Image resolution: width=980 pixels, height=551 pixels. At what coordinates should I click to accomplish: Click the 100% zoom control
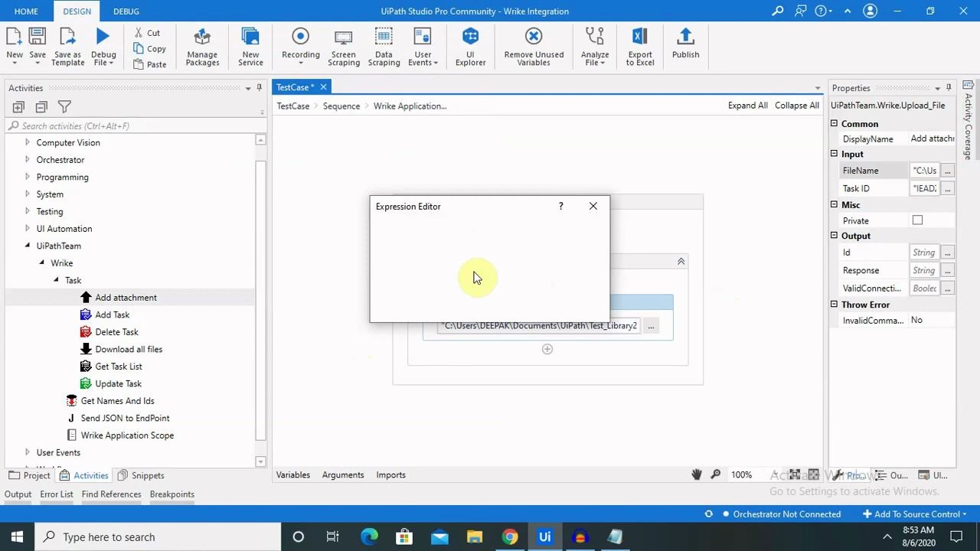pyautogui.click(x=740, y=474)
